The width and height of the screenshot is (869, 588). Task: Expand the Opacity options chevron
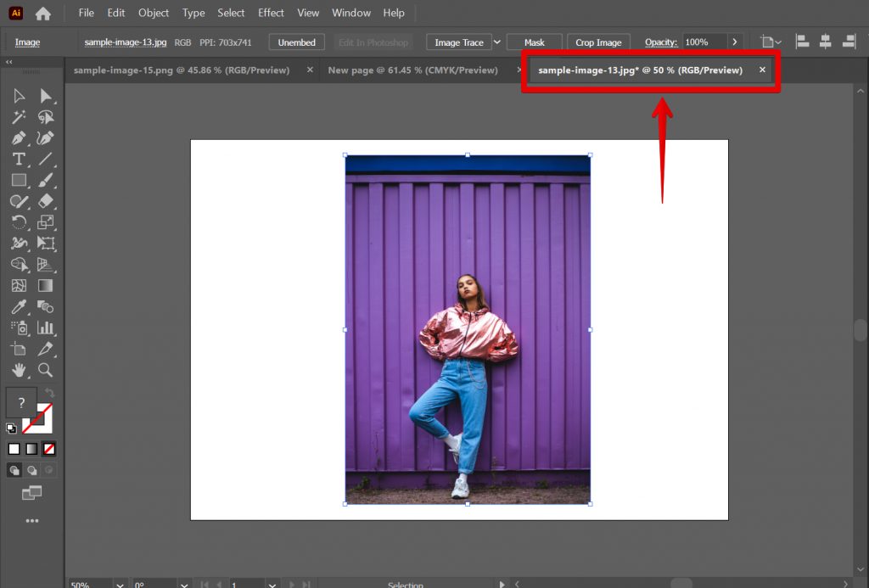(735, 41)
